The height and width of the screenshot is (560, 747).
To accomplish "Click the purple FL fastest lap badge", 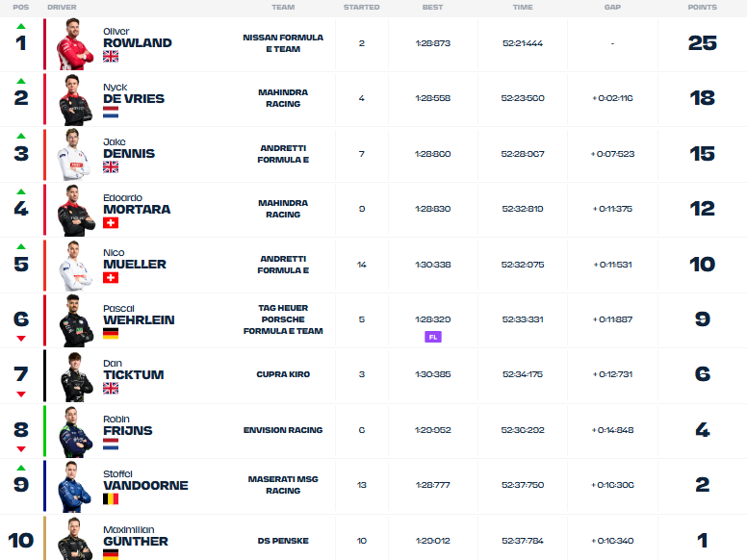I will [x=432, y=337].
